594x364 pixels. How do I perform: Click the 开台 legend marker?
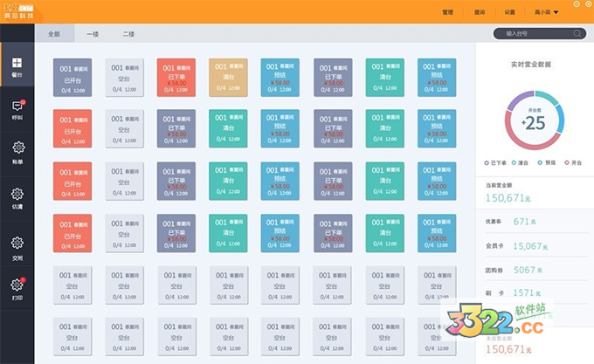tap(567, 162)
